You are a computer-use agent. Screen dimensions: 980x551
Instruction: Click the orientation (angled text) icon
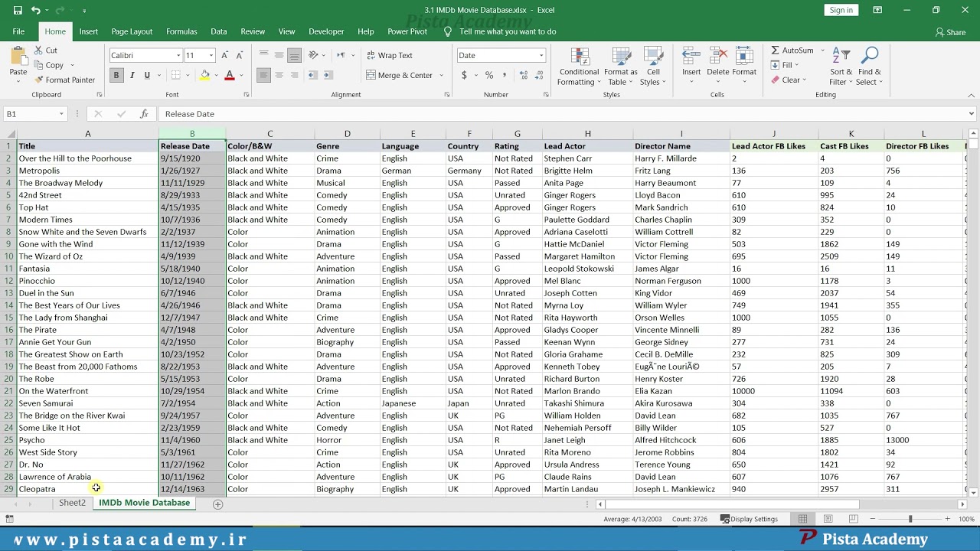313,55
